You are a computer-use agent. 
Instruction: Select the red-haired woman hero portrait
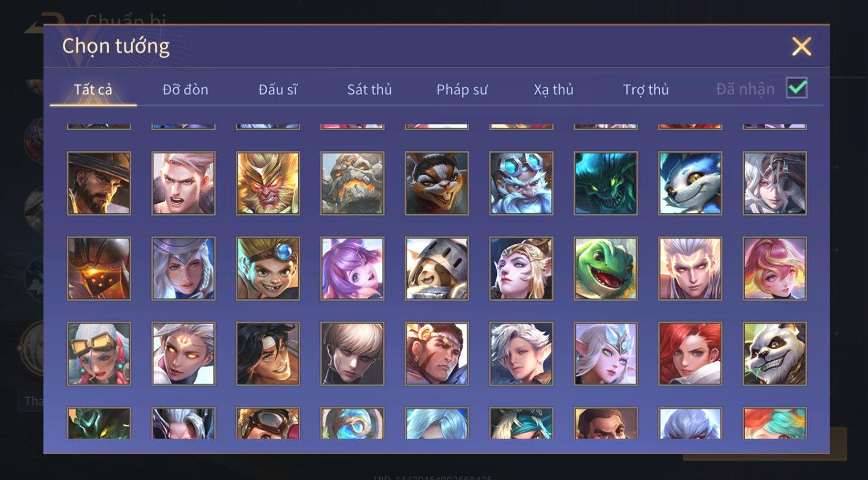690,354
